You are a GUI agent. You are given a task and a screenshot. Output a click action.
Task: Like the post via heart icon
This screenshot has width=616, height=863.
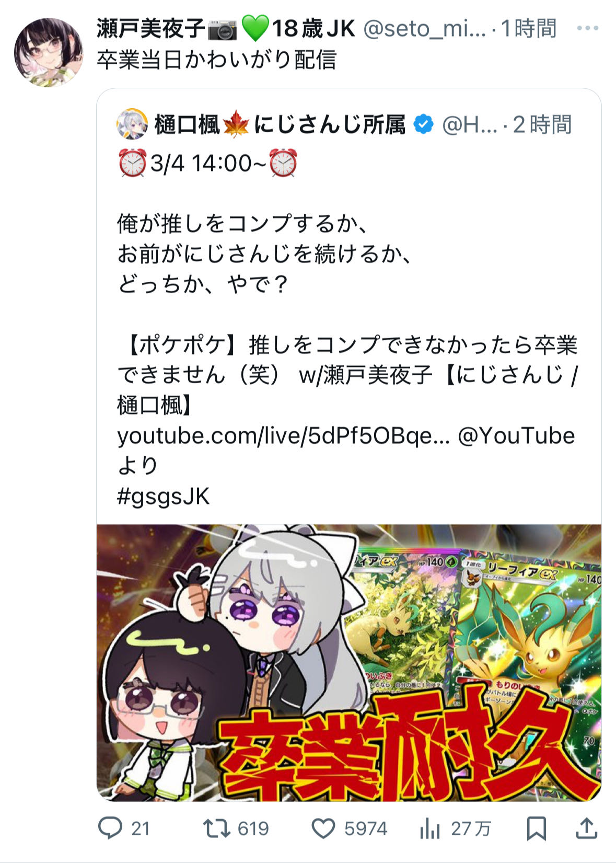[323, 829]
